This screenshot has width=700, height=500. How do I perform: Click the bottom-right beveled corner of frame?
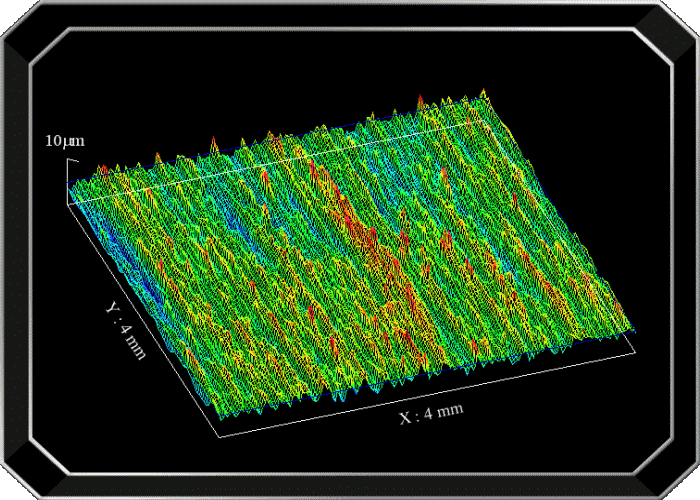tap(675, 478)
